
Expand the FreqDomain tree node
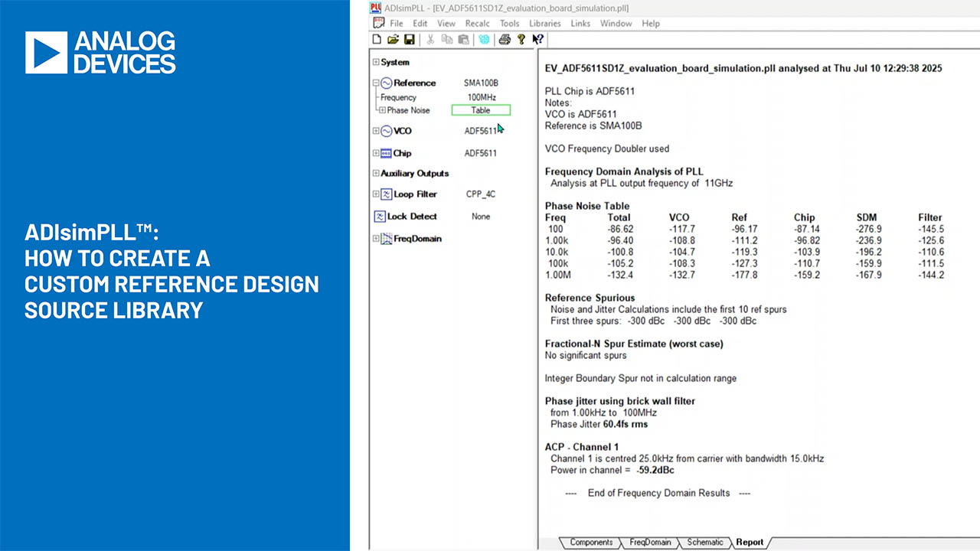[x=376, y=239]
